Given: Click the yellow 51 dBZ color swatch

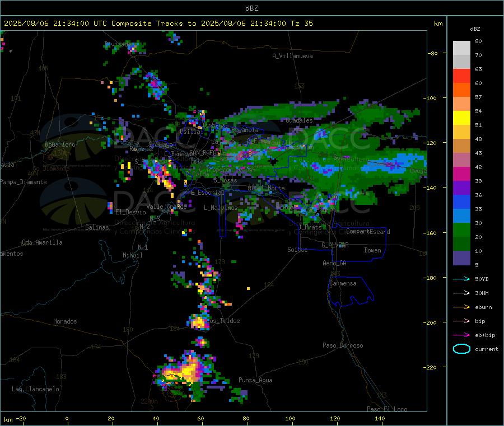Looking at the screenshot, I should 461,118.
